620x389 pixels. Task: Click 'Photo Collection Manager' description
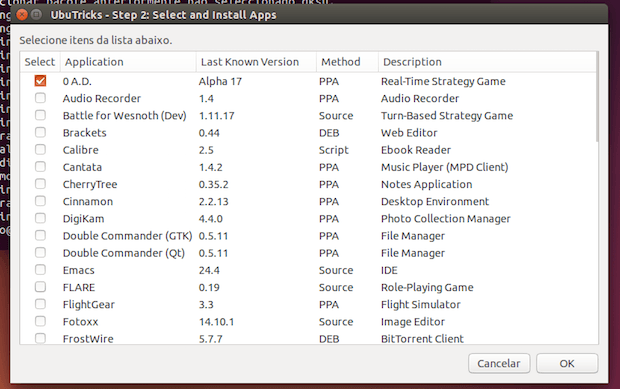click(446, 219)
